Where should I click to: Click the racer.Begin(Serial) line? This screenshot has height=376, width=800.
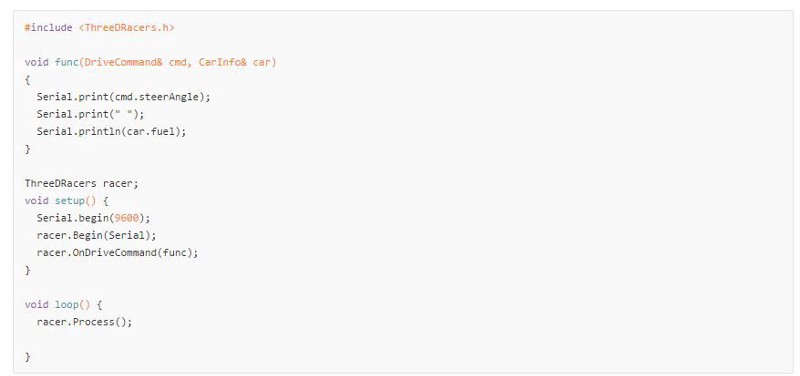pyautogui.click(x=96, y=236)
